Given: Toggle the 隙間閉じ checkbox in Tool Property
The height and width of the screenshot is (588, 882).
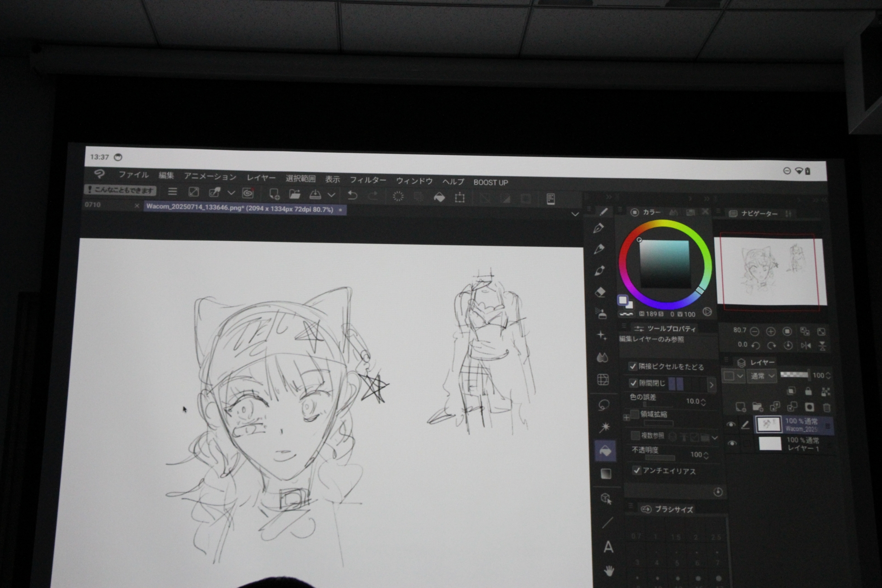Looking at the screenshot, I should pos(633,384).
